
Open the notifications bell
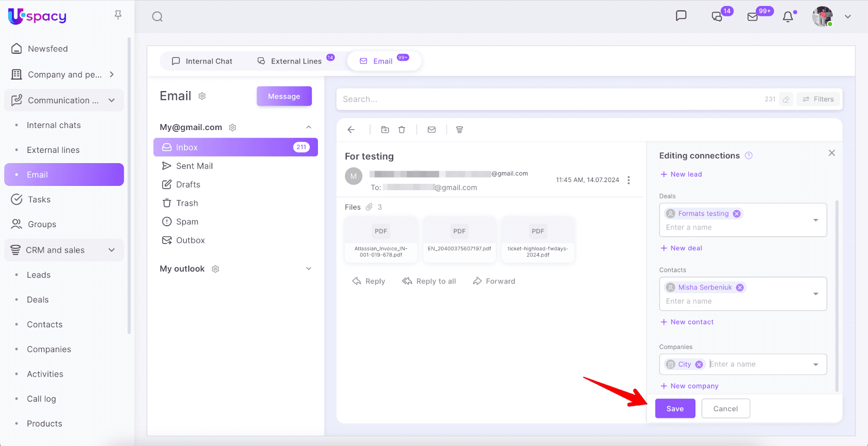[788, 17]
